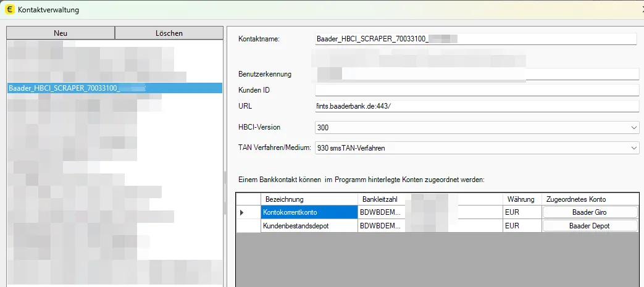Click the Währung column header
This screenshot has height=287, width=644.
(521, 200)
